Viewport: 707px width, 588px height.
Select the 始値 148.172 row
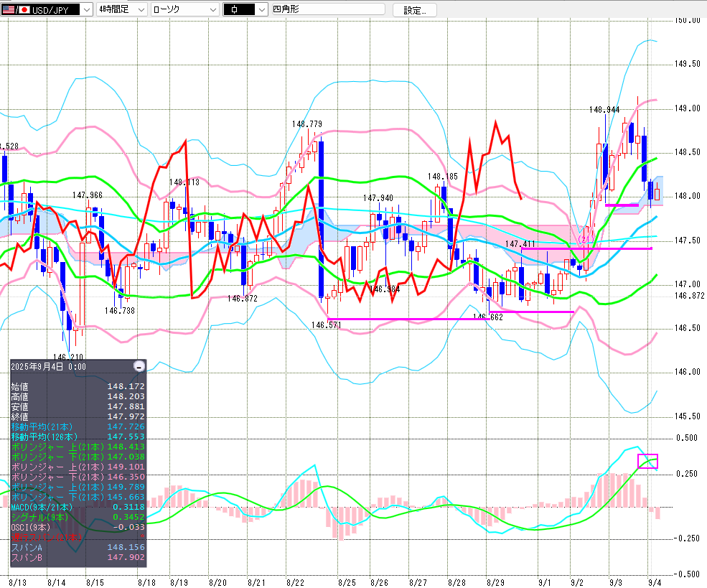click(x=78, y=386)
